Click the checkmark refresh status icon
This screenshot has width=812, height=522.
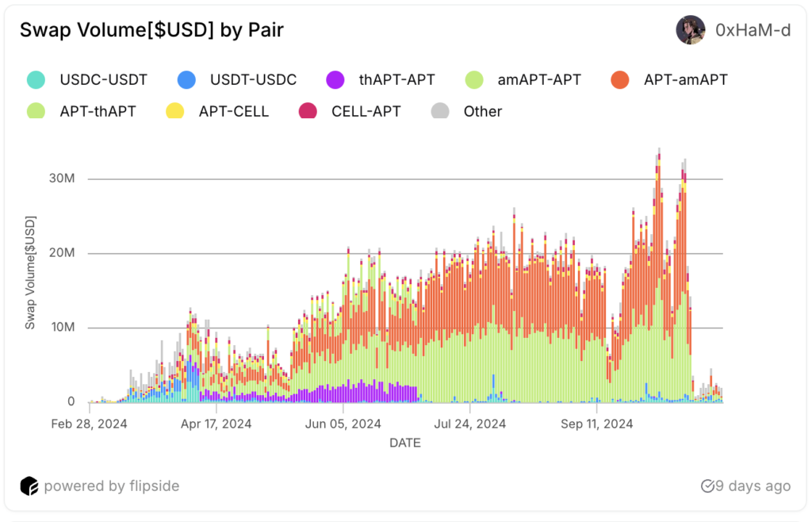coord(707,486)
